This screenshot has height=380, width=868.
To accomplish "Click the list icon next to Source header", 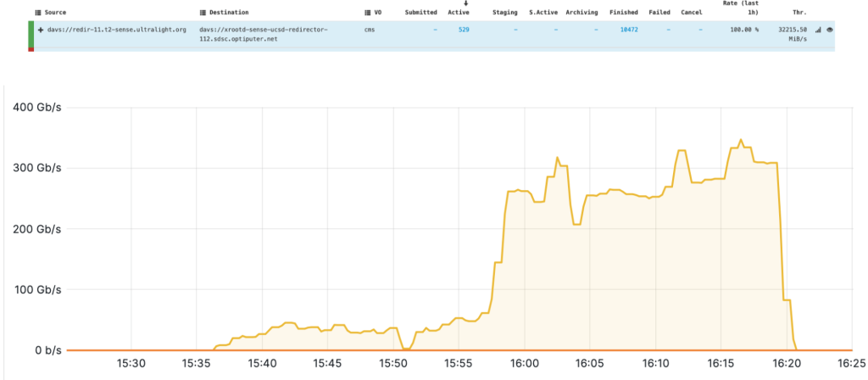I will pos(40,13).
